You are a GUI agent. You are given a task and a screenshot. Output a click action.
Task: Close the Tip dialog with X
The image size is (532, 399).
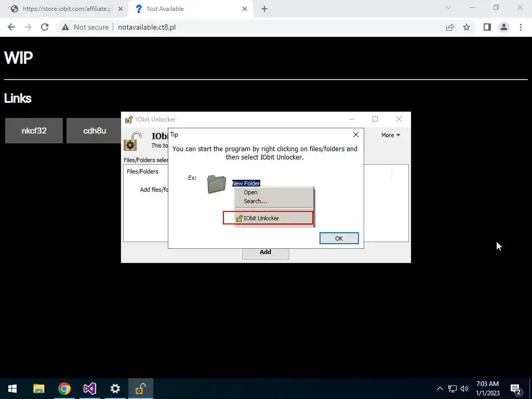355,135
